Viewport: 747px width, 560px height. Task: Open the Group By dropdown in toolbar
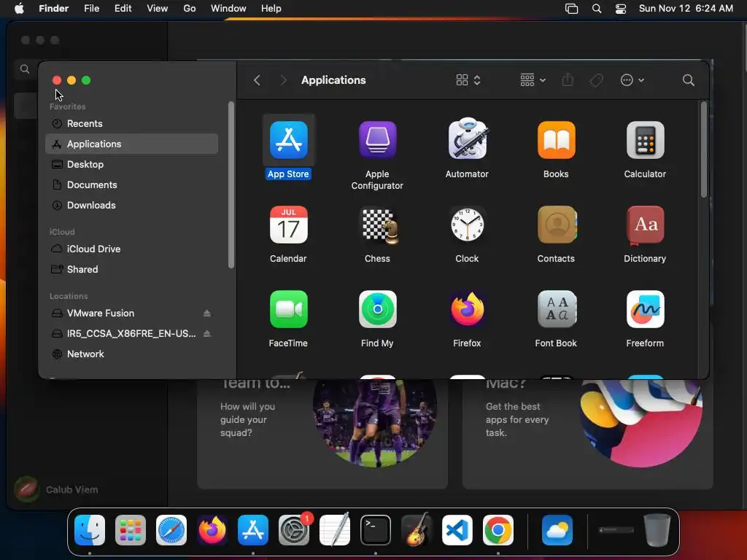[533, 80]
